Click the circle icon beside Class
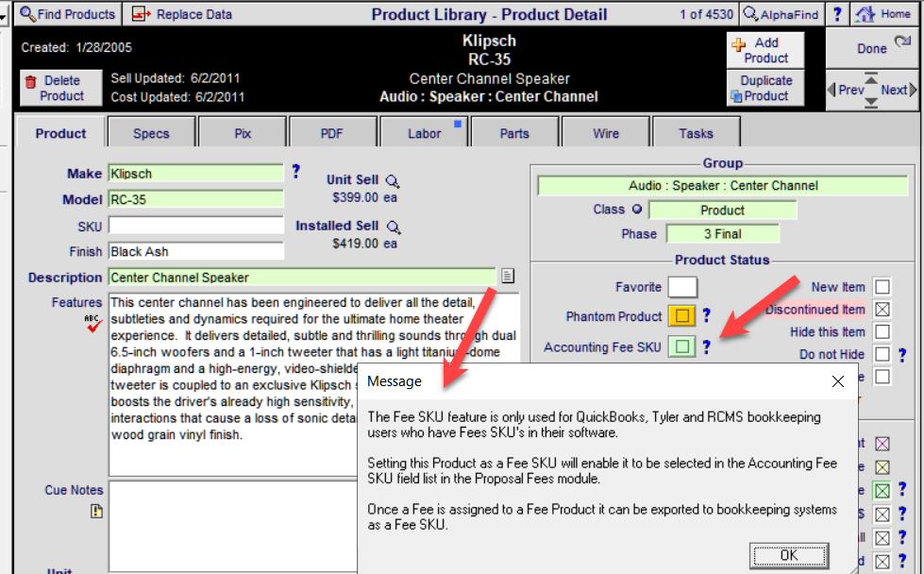The image size is (924, 574). pyautogui.click(x=636, y=209)
